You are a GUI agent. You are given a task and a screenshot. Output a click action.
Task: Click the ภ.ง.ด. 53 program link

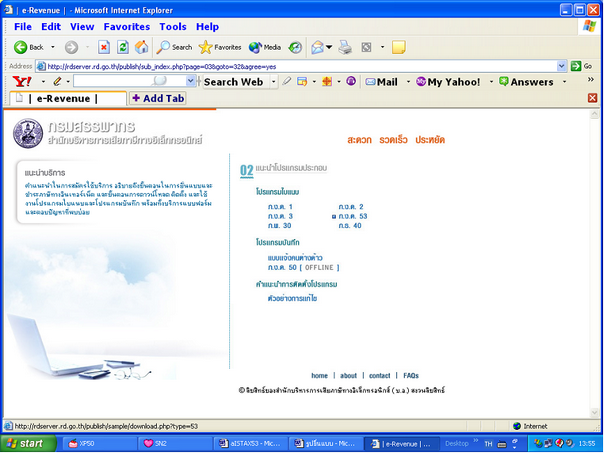(x=352, y=216)
